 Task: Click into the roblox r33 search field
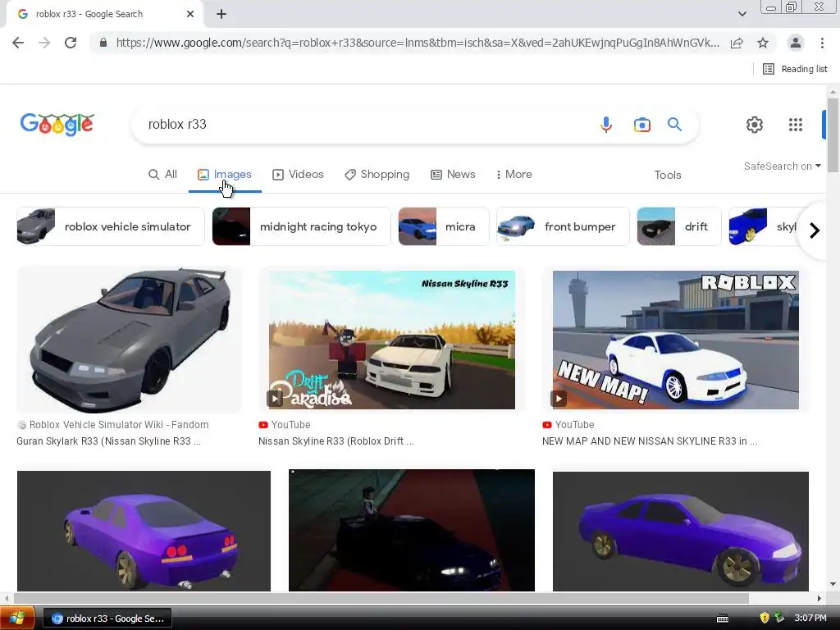(364, 125)
